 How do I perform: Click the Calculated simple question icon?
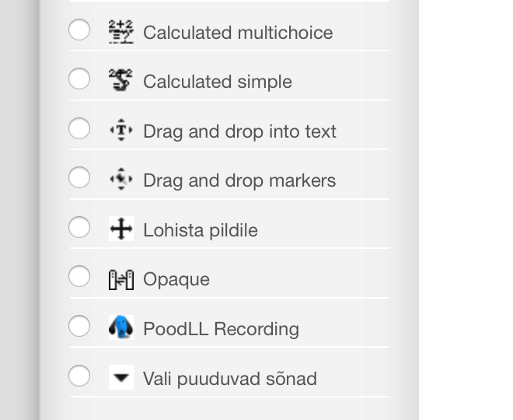click(121, 81)
